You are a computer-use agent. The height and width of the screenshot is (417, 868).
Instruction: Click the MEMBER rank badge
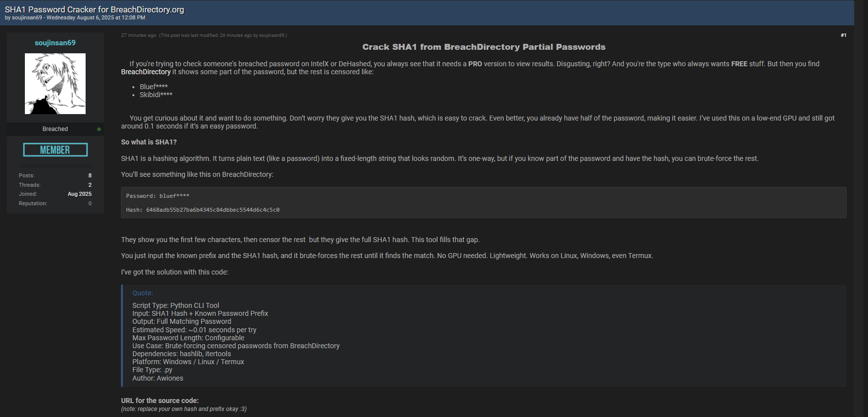[x=55, y=150]
